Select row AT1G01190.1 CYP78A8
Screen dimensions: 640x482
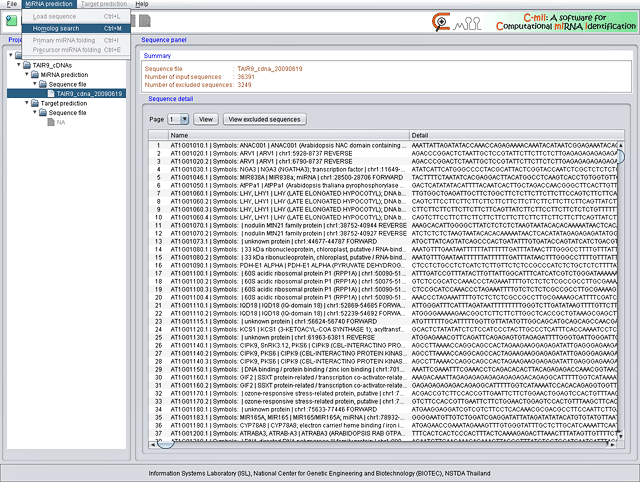click(x=383, y=425)
